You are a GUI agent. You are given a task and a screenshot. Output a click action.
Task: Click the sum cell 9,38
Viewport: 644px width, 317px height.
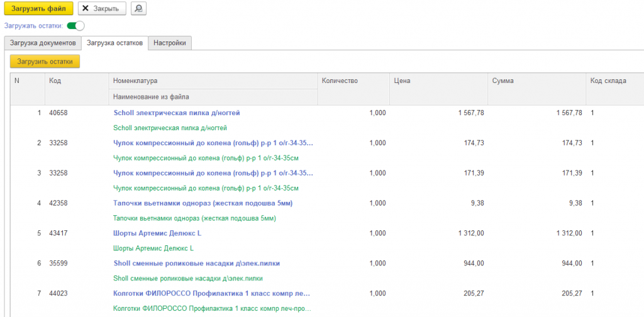tap(576, 203)
